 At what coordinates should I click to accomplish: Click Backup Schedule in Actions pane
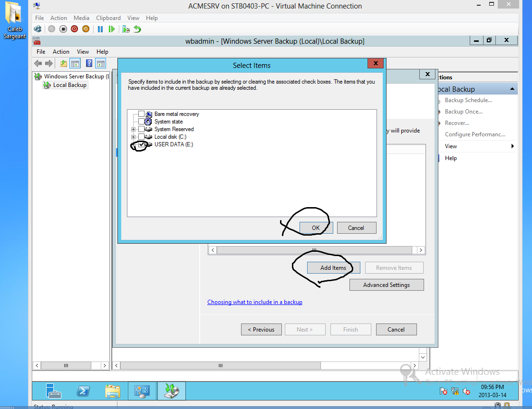(468, 100)
